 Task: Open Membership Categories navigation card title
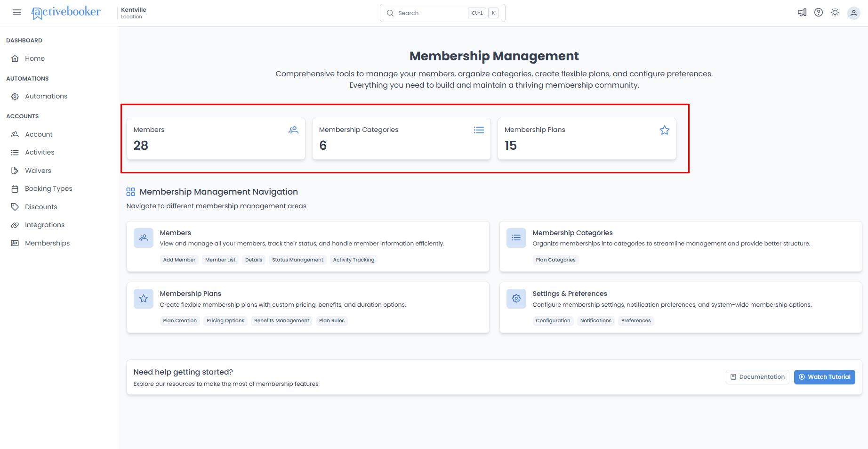point(572,233)
